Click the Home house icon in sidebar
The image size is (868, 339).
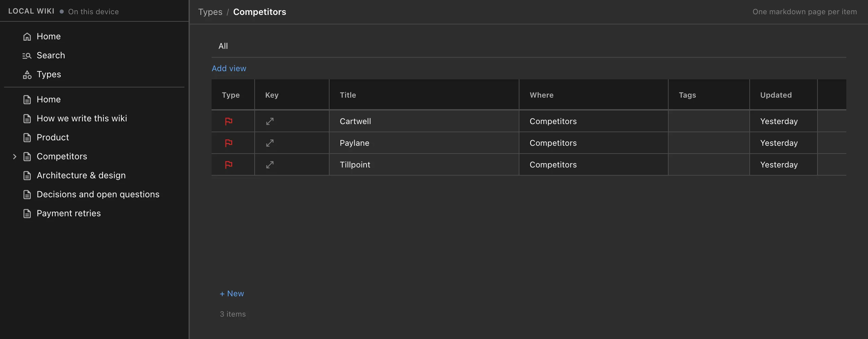[x=27, y=37]
